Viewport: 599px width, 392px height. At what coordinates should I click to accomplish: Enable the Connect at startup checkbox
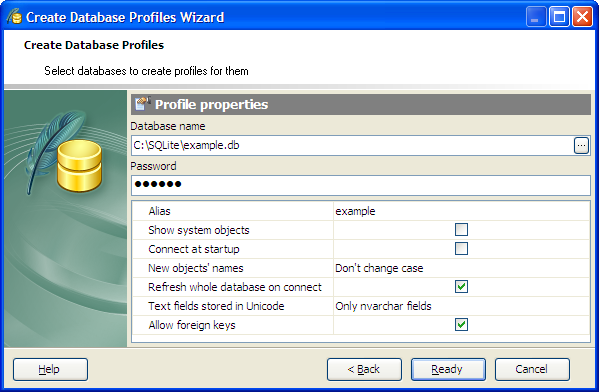pyautogui.click(x=461, y=249)
